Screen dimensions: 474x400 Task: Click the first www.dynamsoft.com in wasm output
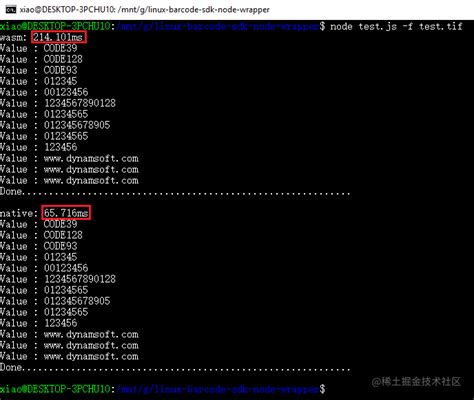coord(91,158)
